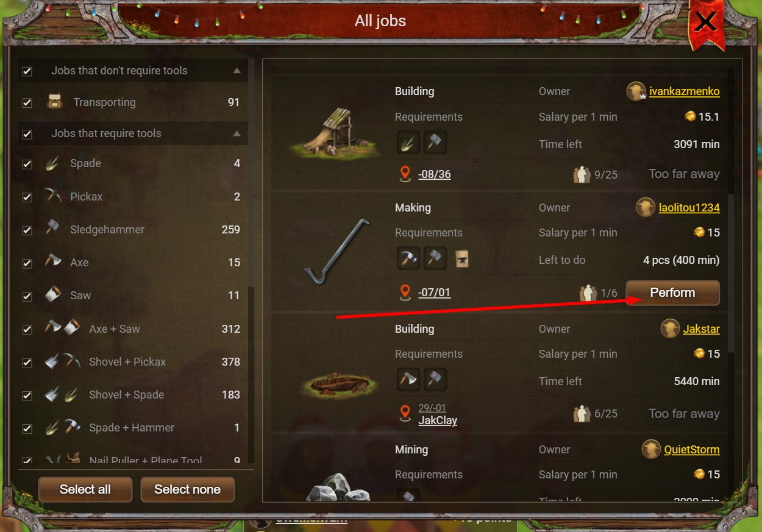Click the crowbar item image

click(x=337, y=251)
